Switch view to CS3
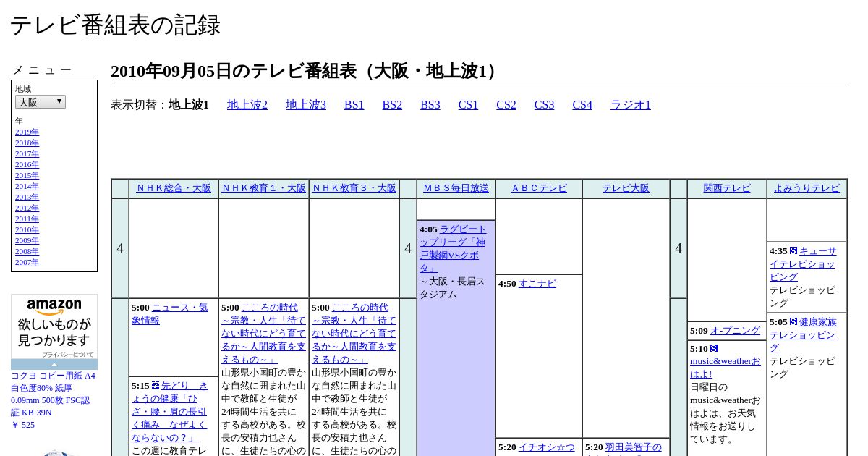Image resolution: width=868 pixels, height=456 pixels. (544, 105)
